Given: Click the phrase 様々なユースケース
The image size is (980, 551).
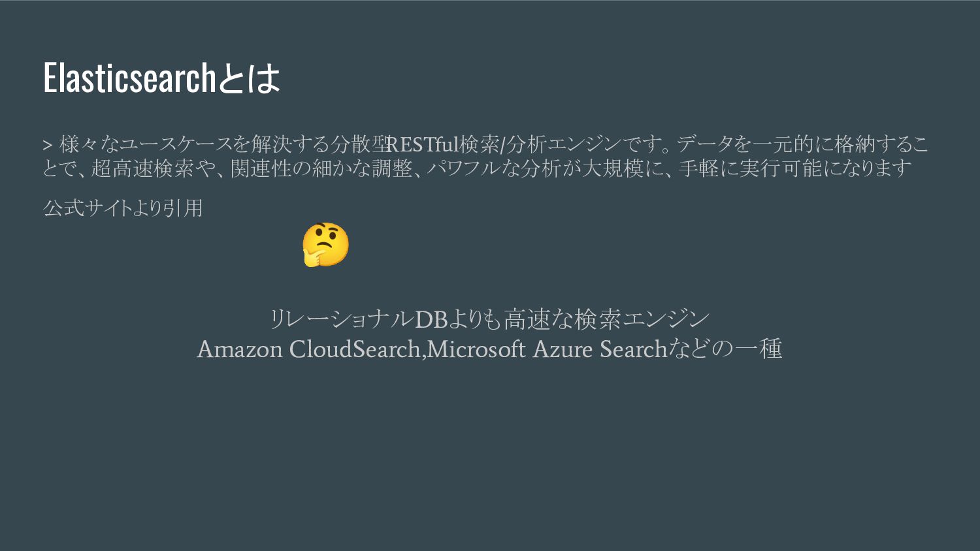Looking at the screenshot, I should (146, 144).
